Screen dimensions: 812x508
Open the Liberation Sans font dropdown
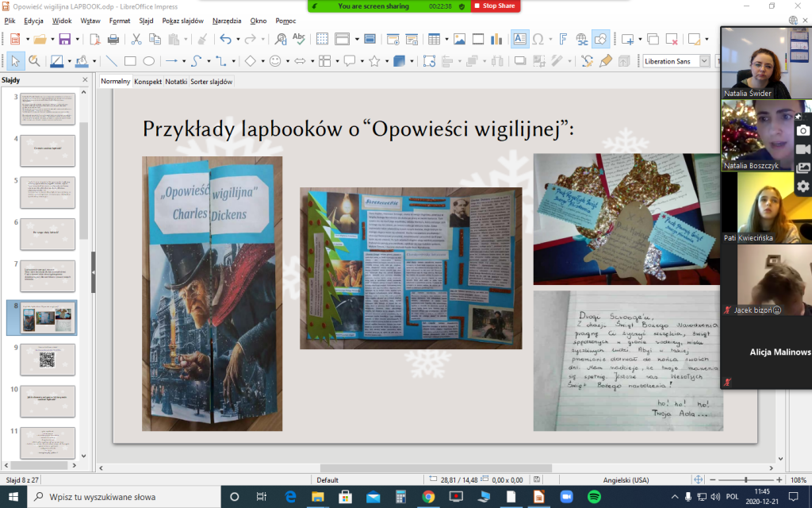coord(703,61)
